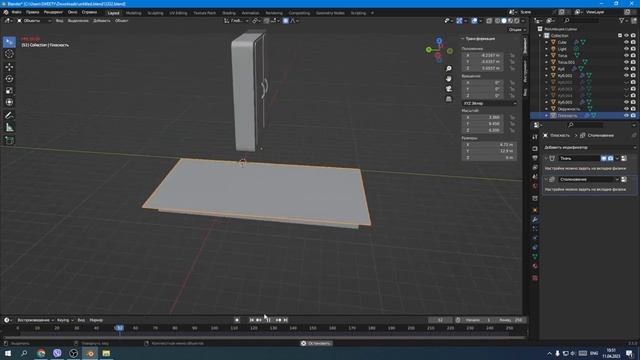Open the Material properties tab icon
640x360 pixels.
click(535, 266)
